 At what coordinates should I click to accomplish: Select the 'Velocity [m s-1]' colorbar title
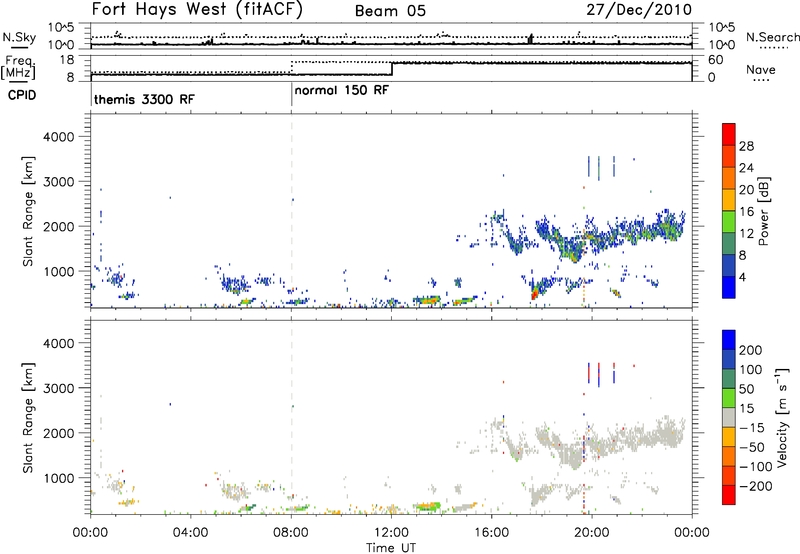[x=782, y=417]
